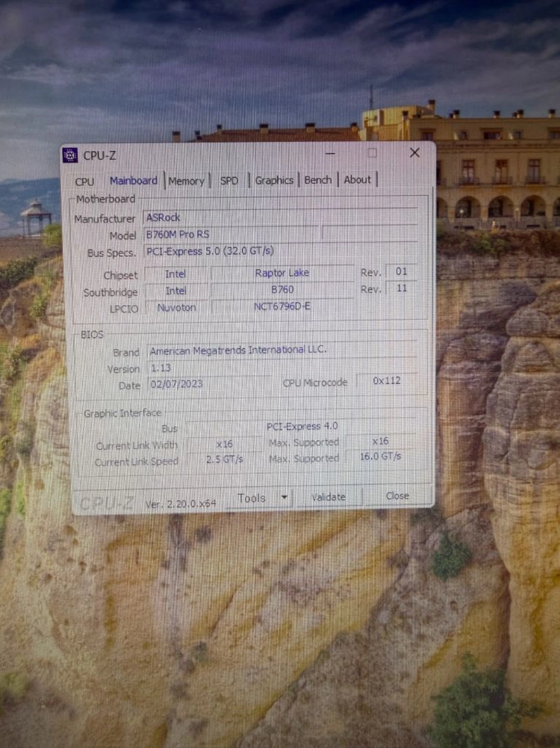Go to the Bench tab
Viewport: 560px width, 748px height.
318,180
